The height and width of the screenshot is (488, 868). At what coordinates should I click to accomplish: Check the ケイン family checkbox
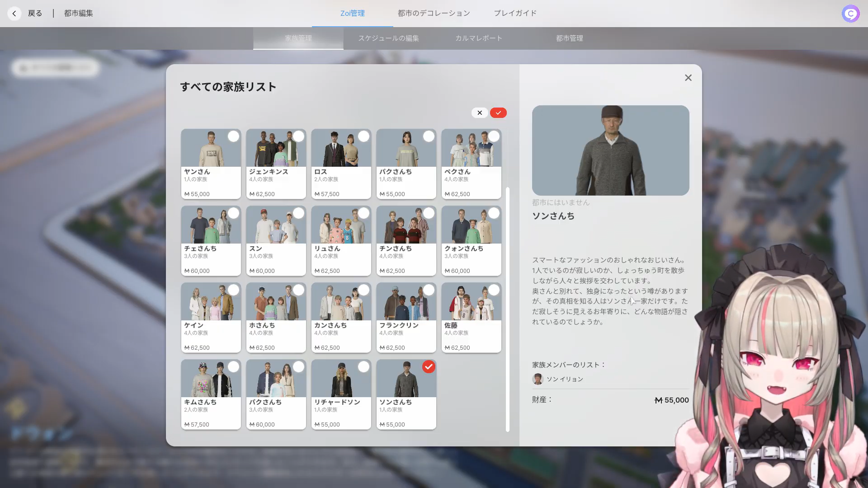(x=233, y=290)
